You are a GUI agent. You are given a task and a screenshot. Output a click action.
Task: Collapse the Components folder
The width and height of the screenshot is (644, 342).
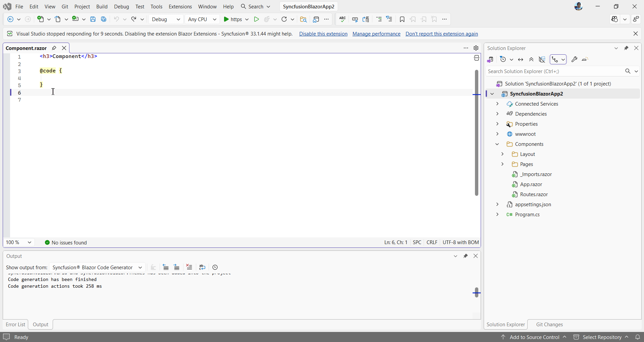point(497,144)
